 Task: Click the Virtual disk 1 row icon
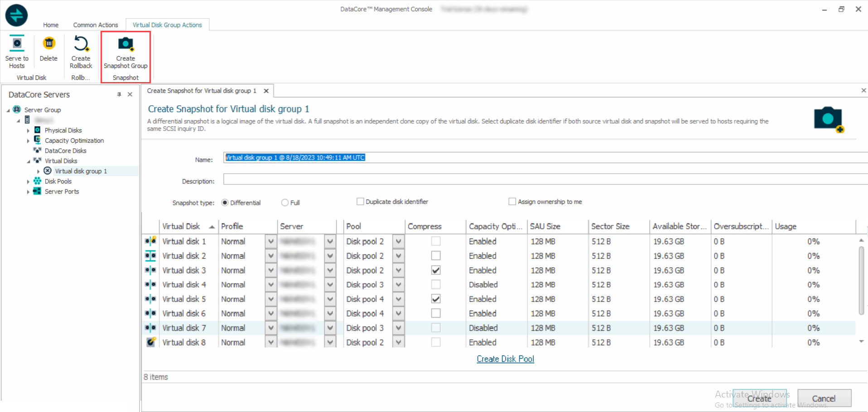151,241
